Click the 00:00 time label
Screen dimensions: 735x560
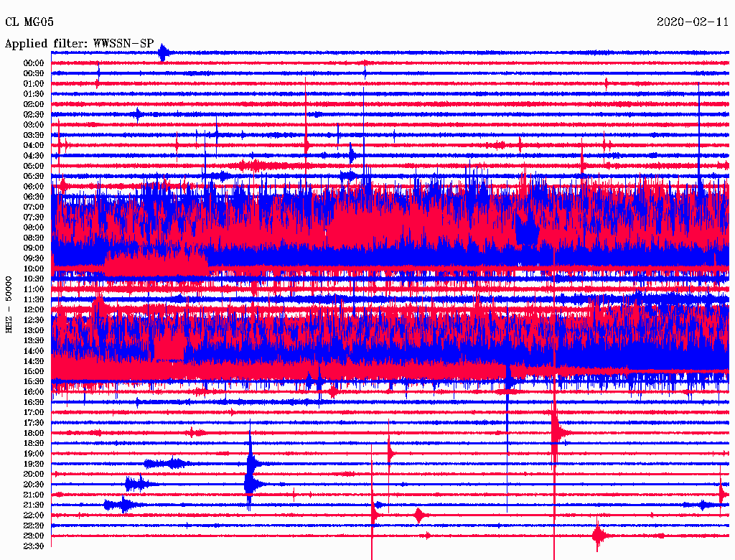34,63
